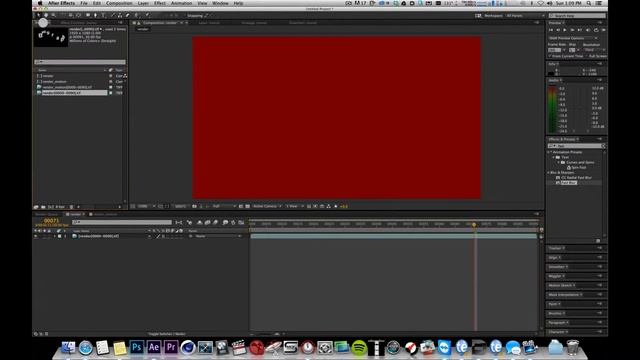Toggle Switches / Modes button
This screenshot has width=640, height=360.
(167, 334)
